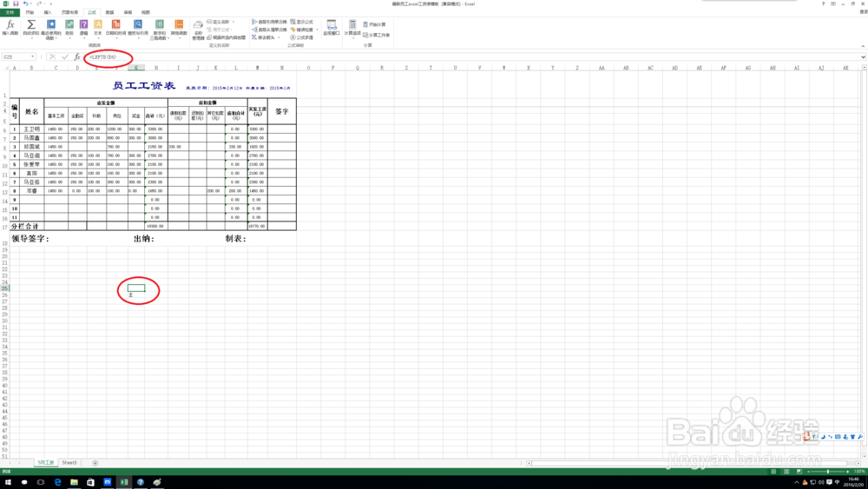
Task: Open the Page Layout ribbon tab
Action: 69,12
